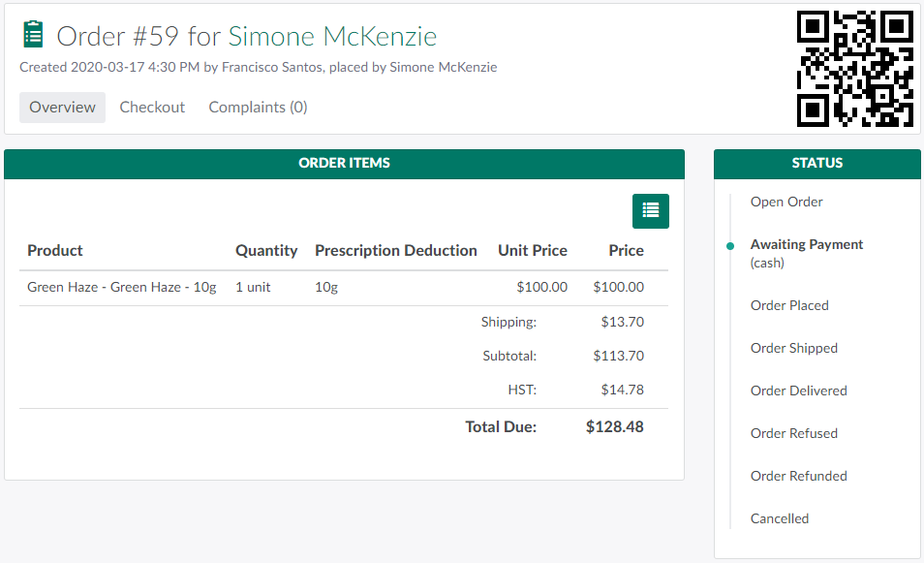Click the green list view icon button
The width and height of the screenshot is (924, 563).
(x=650, y=210)
